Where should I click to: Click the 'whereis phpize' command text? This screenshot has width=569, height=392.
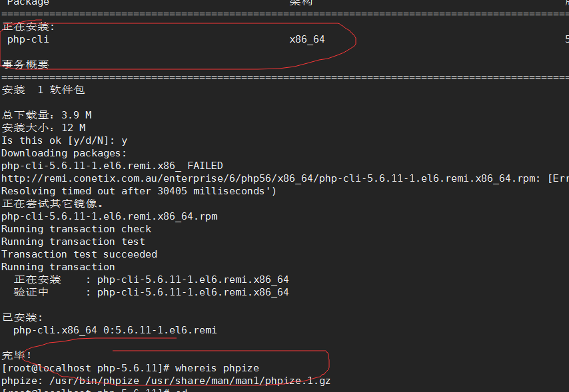coord(217,368)
